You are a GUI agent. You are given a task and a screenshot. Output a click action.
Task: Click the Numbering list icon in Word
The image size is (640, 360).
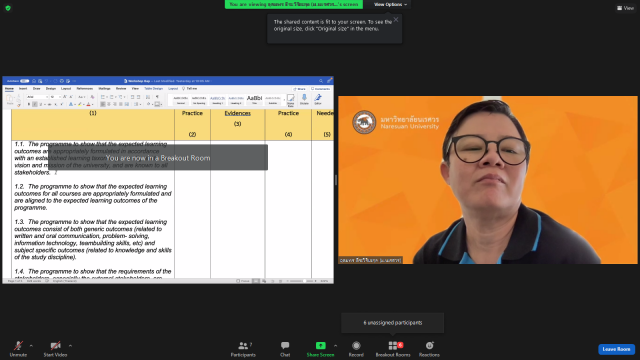[x=112, y=97]
